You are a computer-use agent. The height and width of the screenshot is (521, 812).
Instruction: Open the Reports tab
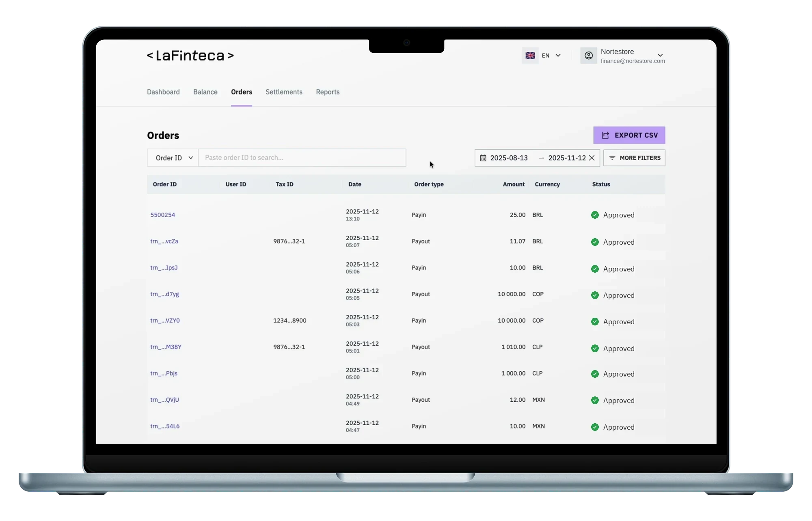coord(328,92)
